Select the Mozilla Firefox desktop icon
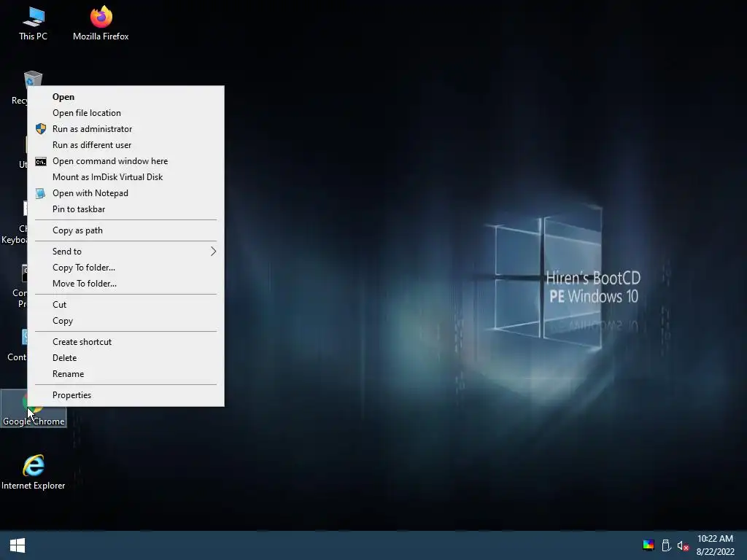 point(101,23)
